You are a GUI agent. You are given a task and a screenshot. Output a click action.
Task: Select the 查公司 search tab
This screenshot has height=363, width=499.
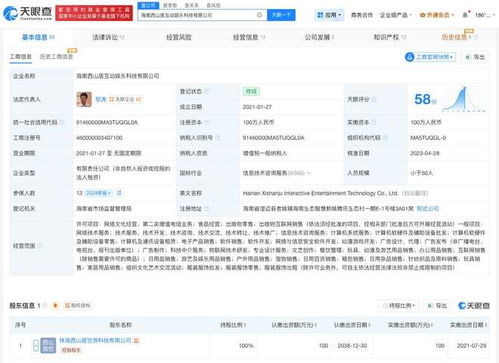point(148,5)
